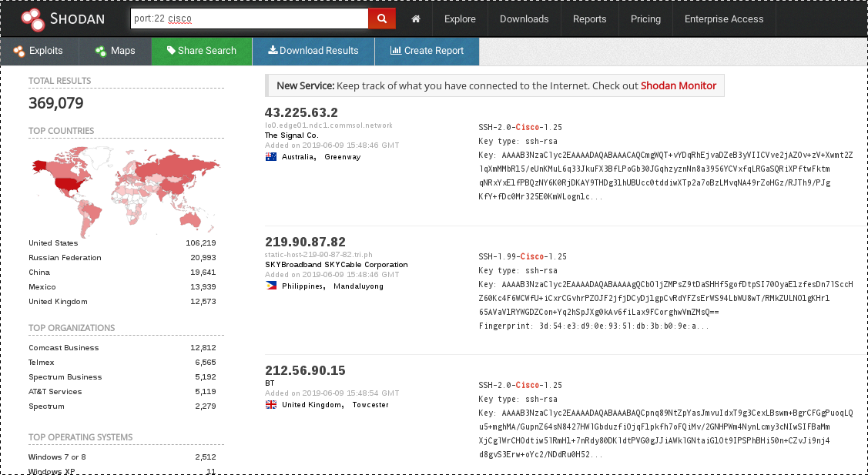Open the Maps tab
Screen dimensions: 868x475
pyautogui.click(x=116, y=51)
